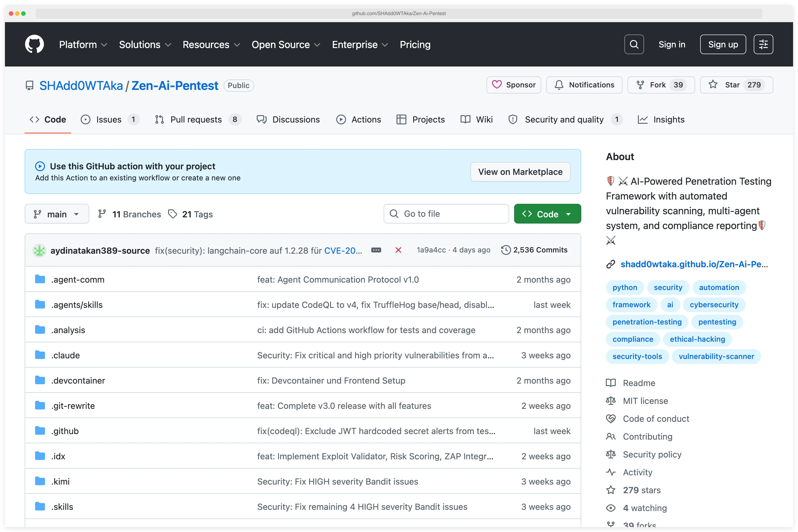Open the CVE-20... link in commit message
This screenshot has width=798, height=532.
click(343, 250)
